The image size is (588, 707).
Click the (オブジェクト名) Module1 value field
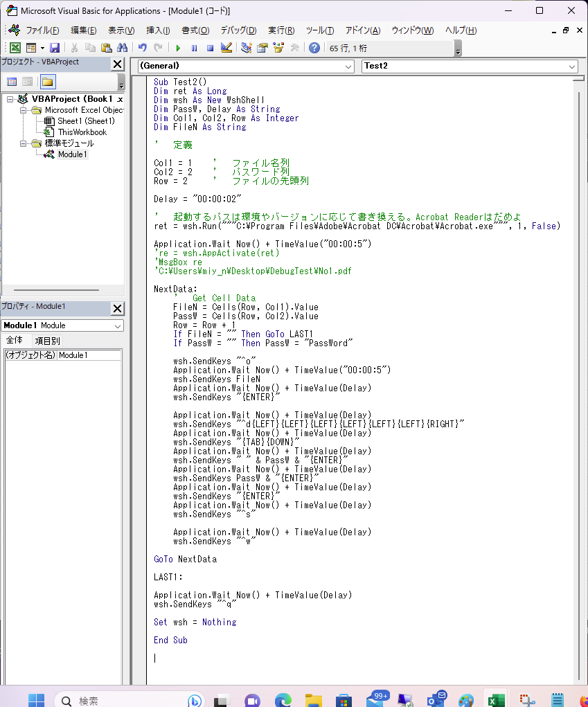89,355
